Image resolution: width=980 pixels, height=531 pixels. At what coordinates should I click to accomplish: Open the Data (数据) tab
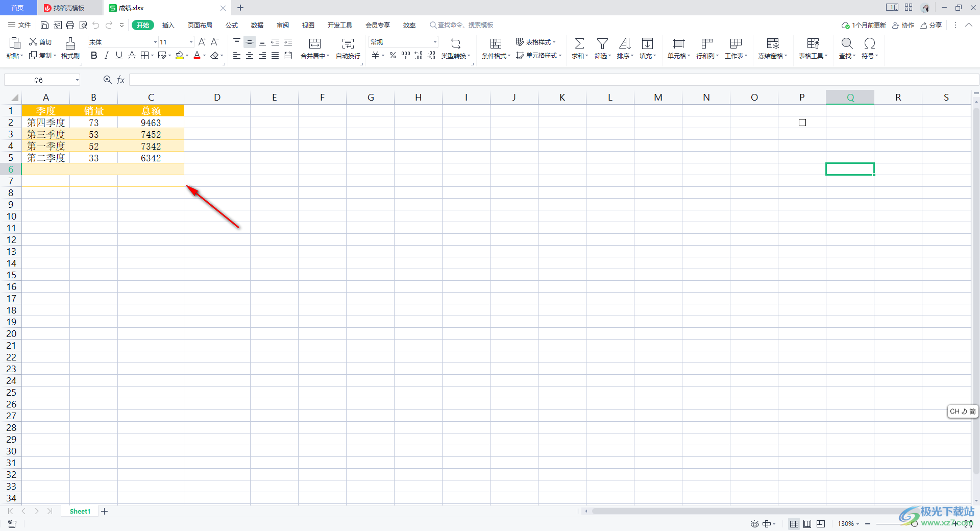(x=257, y=25)
